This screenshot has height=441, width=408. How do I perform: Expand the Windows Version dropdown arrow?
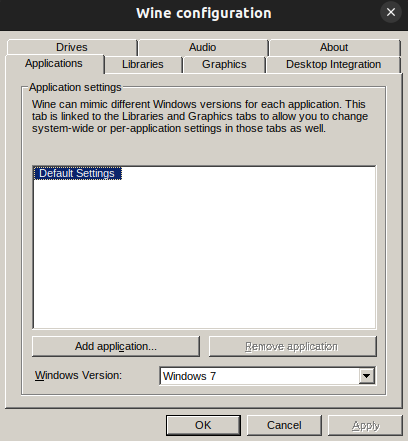pyautogui.click(x=367, y=376)
